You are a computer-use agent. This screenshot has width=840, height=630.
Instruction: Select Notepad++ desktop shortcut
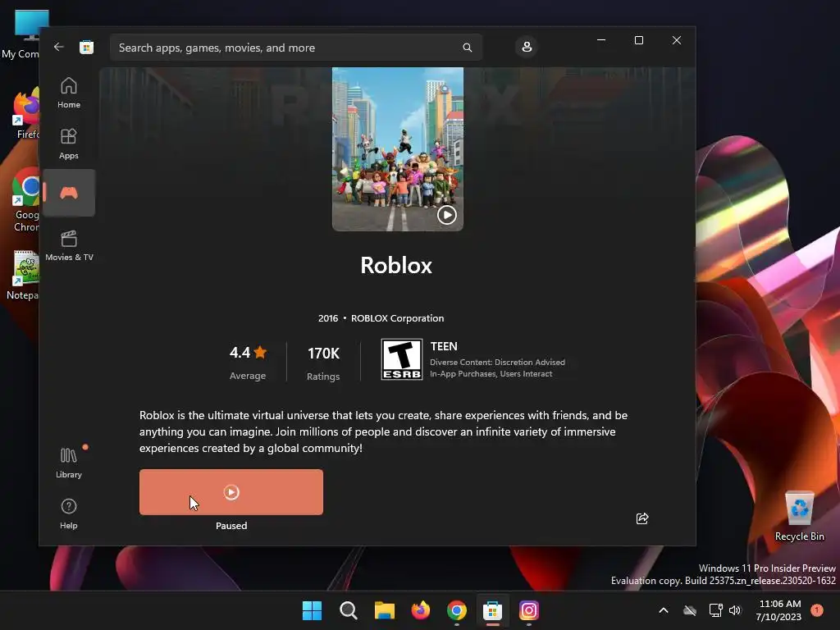click(22, 275)
